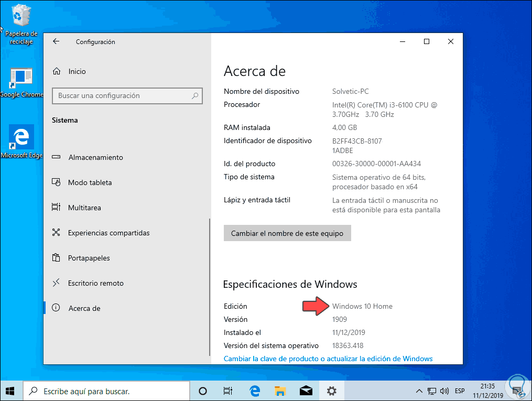Viewport: 532px width, 401px height.
Task: Open the Windows Start button
Action: coord(10,391)
